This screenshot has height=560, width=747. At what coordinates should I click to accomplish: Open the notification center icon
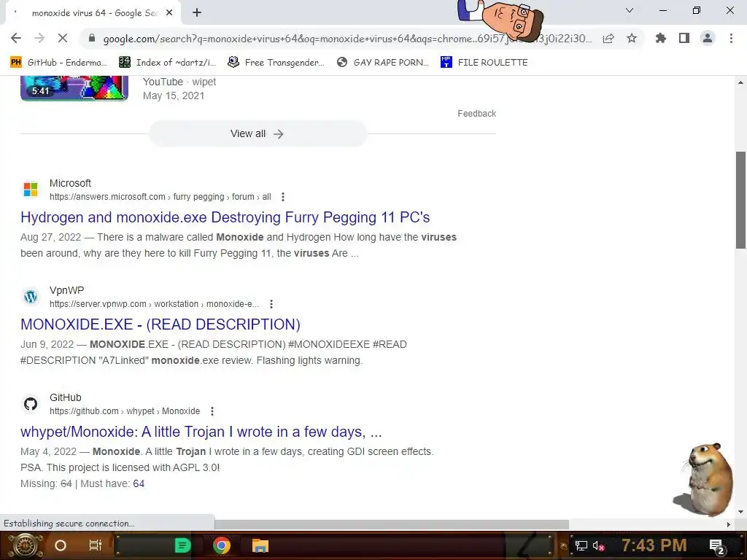(717, 546)
